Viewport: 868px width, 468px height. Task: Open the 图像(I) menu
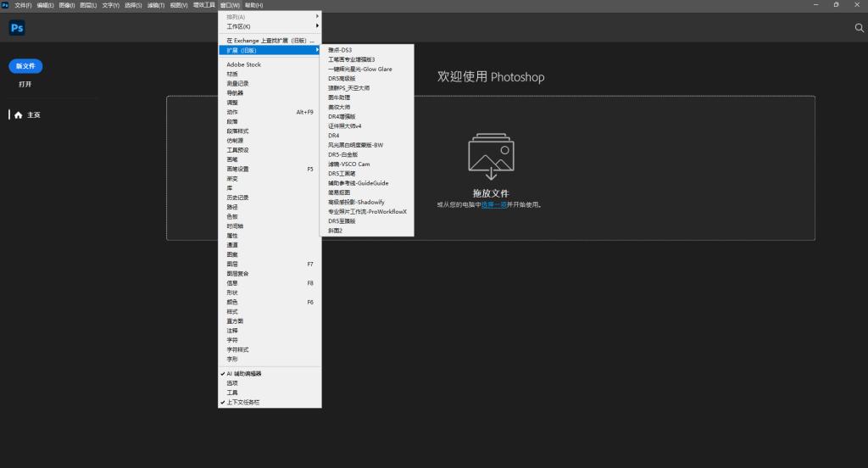pyautogui.click(x=67, y=5)
